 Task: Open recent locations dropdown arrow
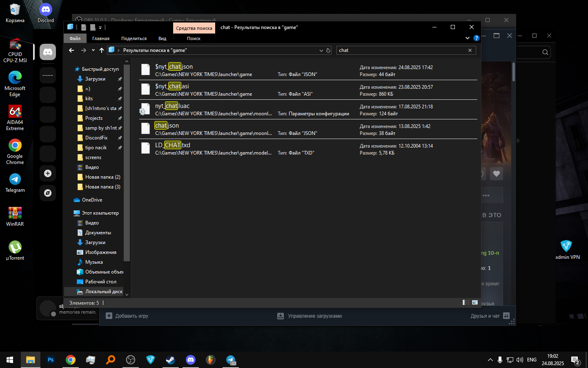coord(93,50)
